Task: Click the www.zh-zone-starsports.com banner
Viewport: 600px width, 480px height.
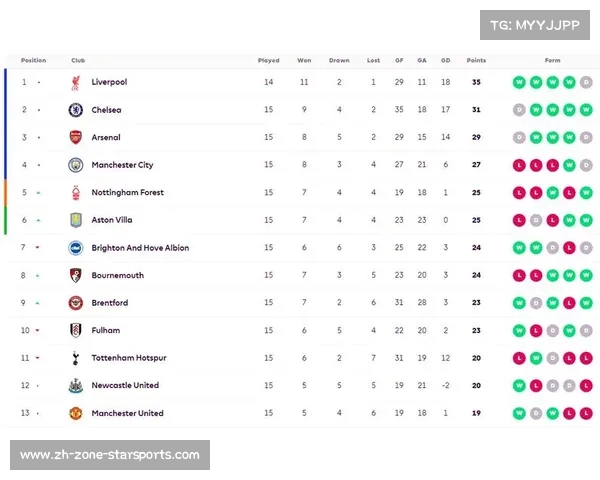Action: (x=110, y=455)
